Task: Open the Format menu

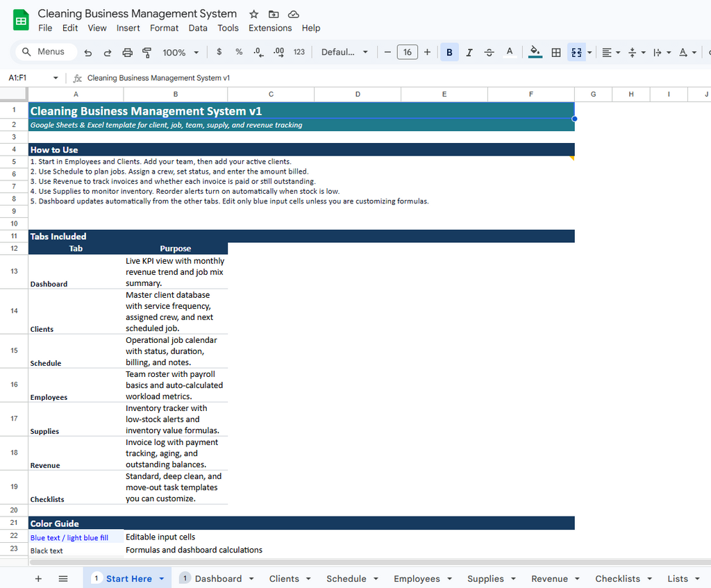Action: click(x=164, y=28)
